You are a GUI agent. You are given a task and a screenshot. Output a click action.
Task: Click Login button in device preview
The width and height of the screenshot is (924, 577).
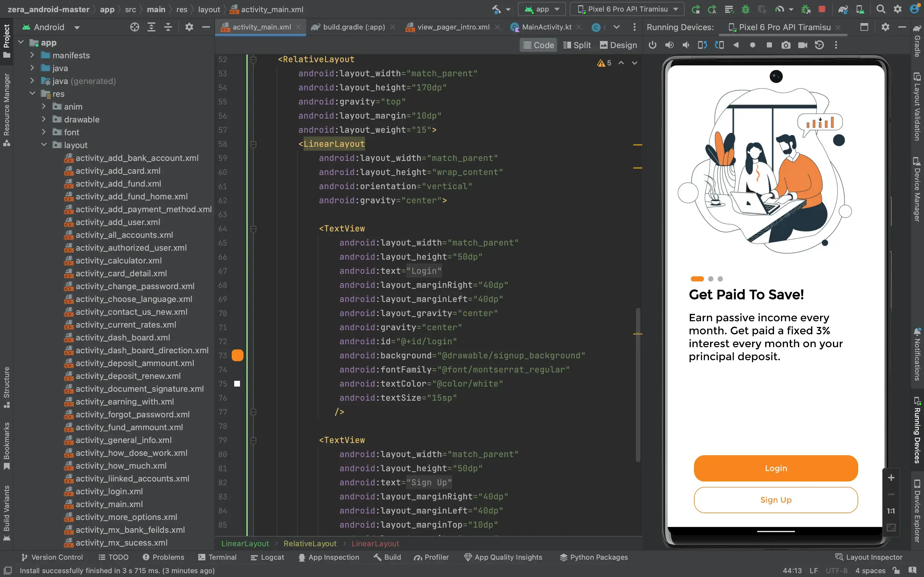775,468
